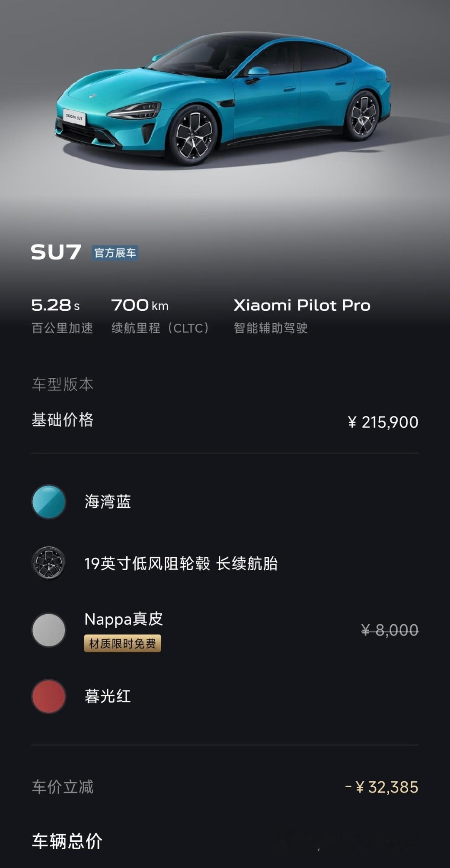Select the 海湾蓝 label text
This screenshot has width=450, height=868.
[108, 501]
